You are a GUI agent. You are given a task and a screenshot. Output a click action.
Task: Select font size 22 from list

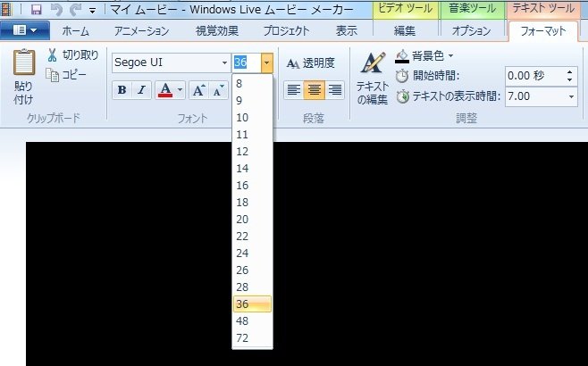pyautogui.click(x=252, y=237)
